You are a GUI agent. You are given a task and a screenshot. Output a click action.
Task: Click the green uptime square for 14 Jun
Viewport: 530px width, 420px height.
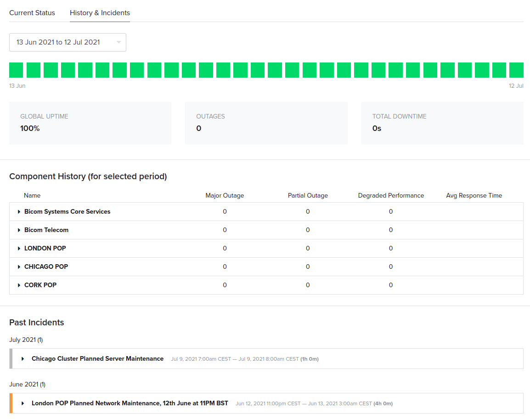click(x=33, y=69)
